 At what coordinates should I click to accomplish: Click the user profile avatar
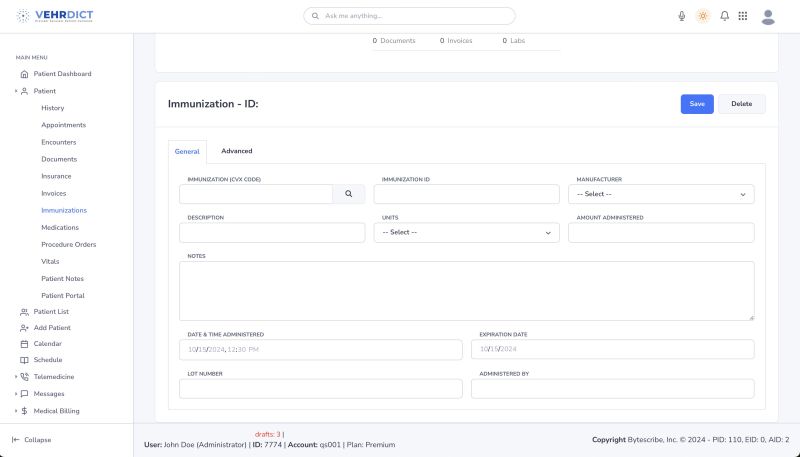point(768,16)
